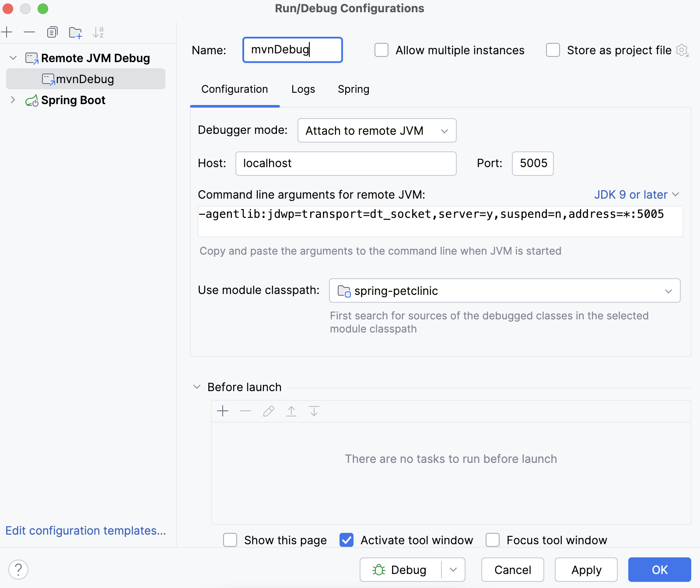This screenshot has height=588, width=700.
Task: Check Store as project file
Action: (553, 50)
